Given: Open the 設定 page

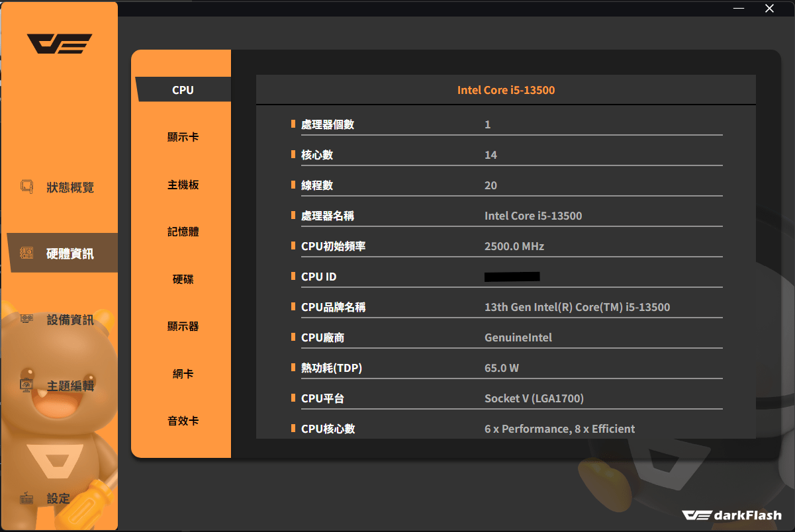Looking at the screenshot, I should 59,498.
